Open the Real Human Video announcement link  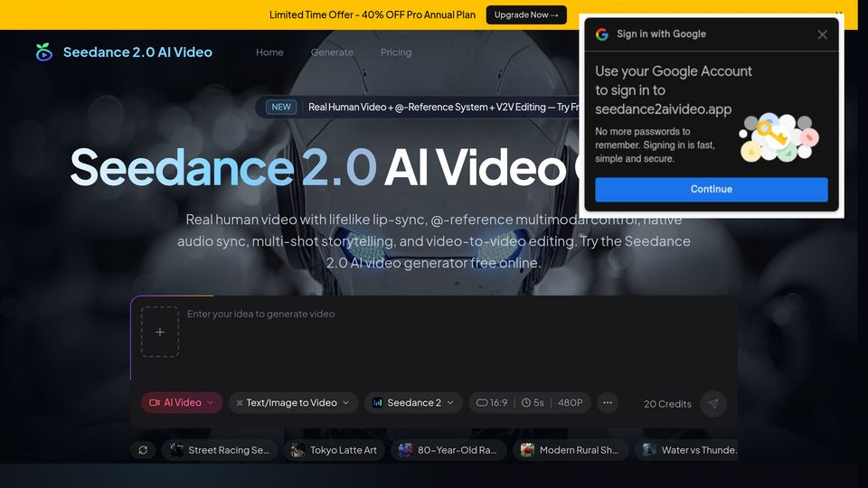click(x=443, y=107)
